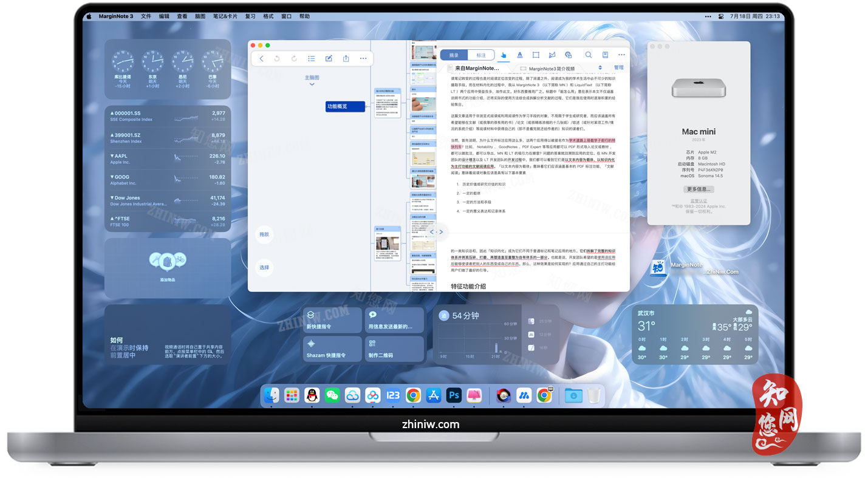Viewport: 868px width, 484px height.
Task: Open the mindmap toolbar more options ellipsis
Action: (363, 58)
